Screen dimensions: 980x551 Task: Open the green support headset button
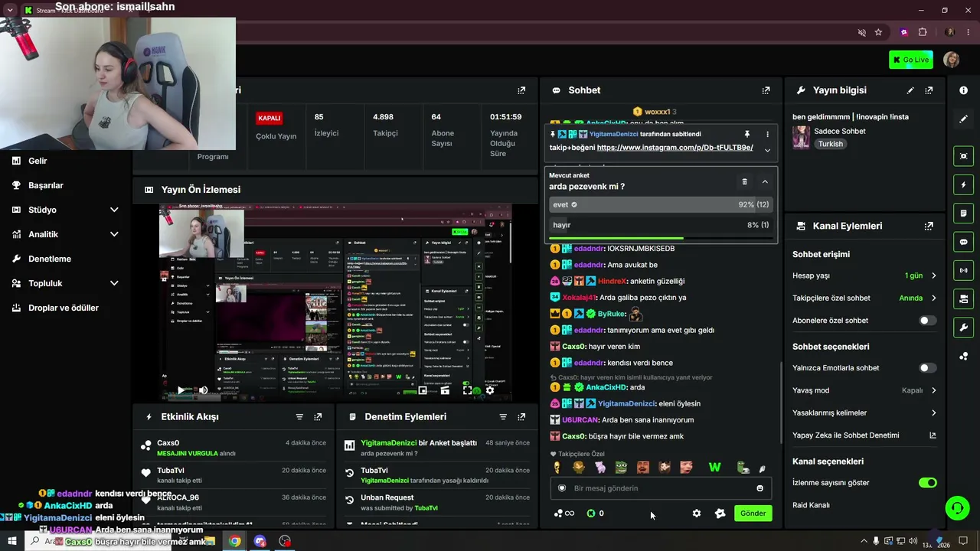(956, 508)
